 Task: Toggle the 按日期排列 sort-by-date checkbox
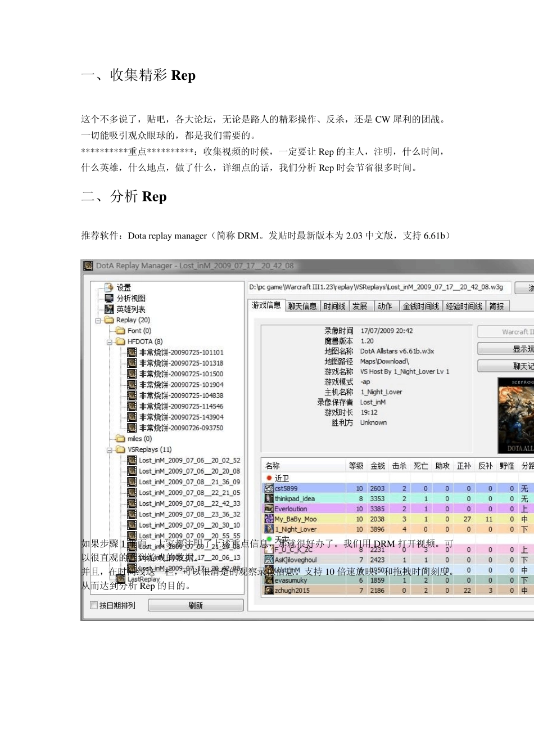coord(94,605)
